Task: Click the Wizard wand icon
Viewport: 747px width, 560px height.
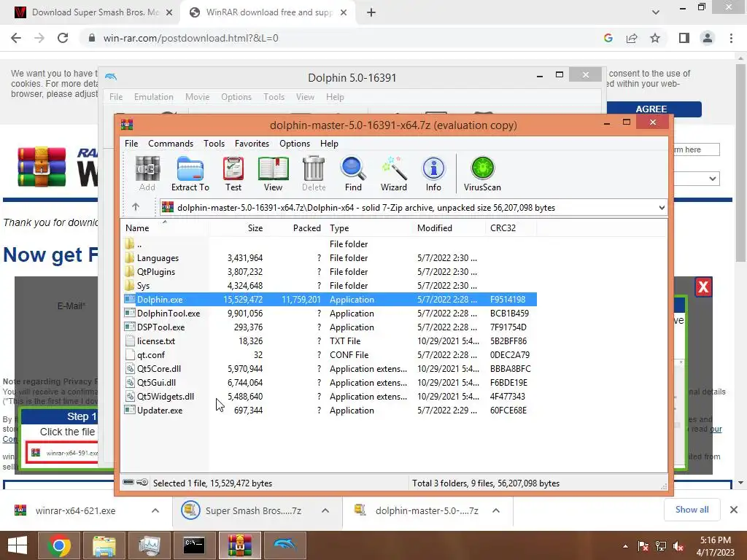Action: click(x=393, y=174)
